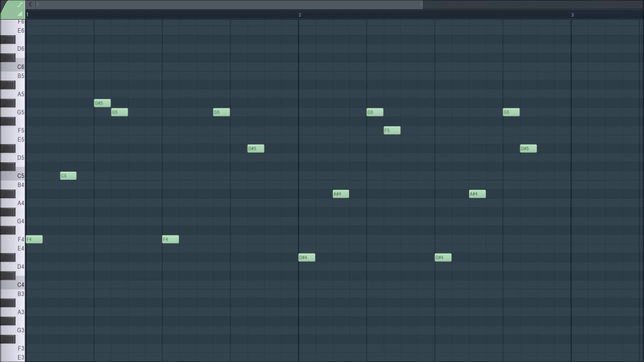The width and height of the screenshot is (644, 362).
Task: Select the G#5 note in bar 1
Action: pyautogui.click(x=102, y=103)
